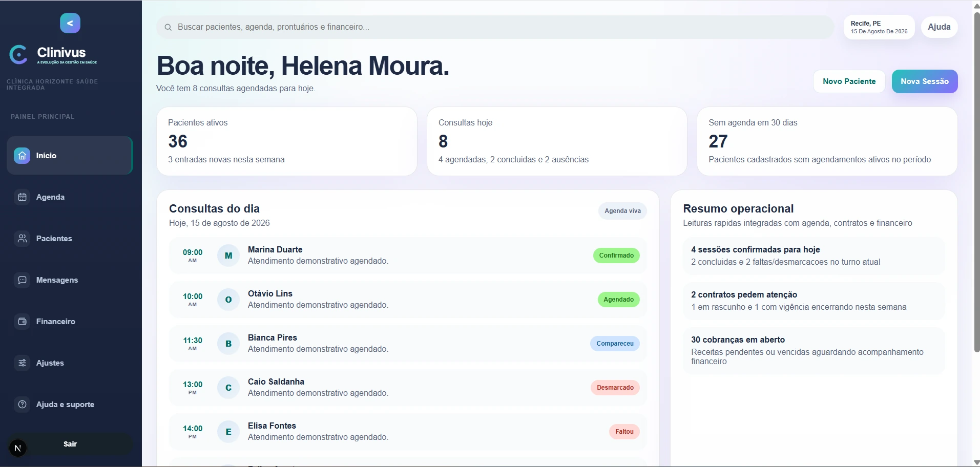Click the Resumo operacional heading
Screen dimensions: 980x467
(738, 209)
